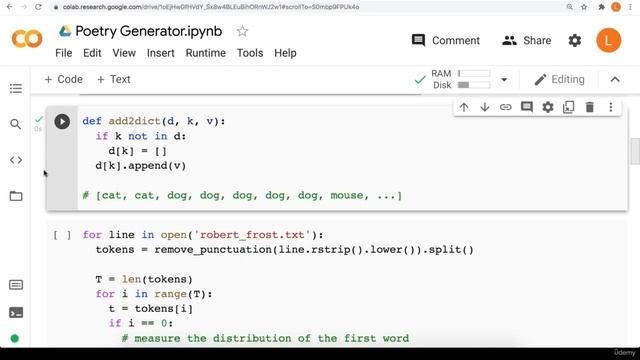Add a comment to the cell
Image resolution: width=640 pixels, height=360 pixels.
point(527,107)
